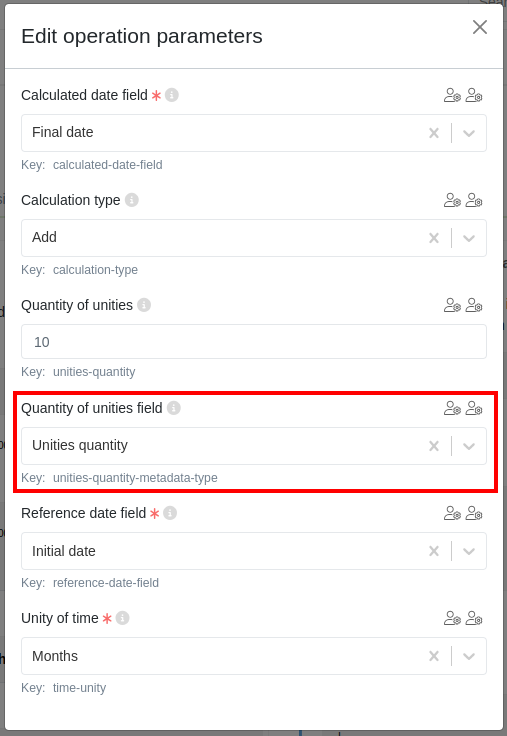Clear the Unities quantity selection
Screen dimensions: 507x736
(434, 446)
